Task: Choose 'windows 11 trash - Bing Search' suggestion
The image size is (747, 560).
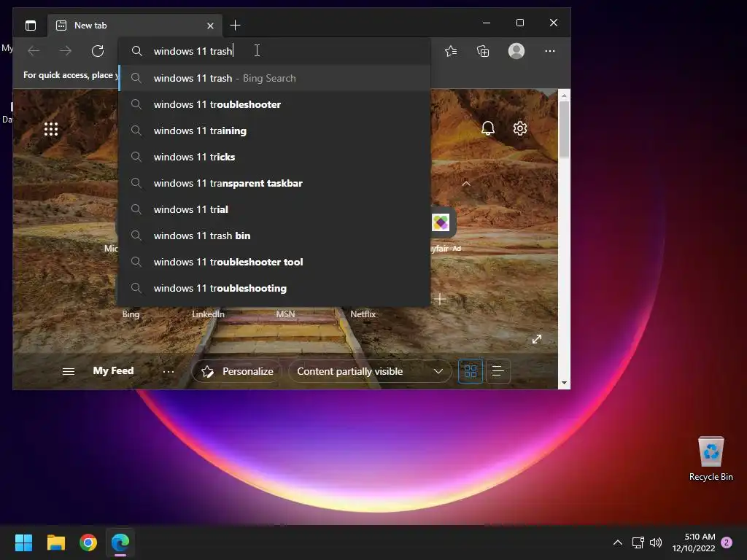Action: pos(274,78)
